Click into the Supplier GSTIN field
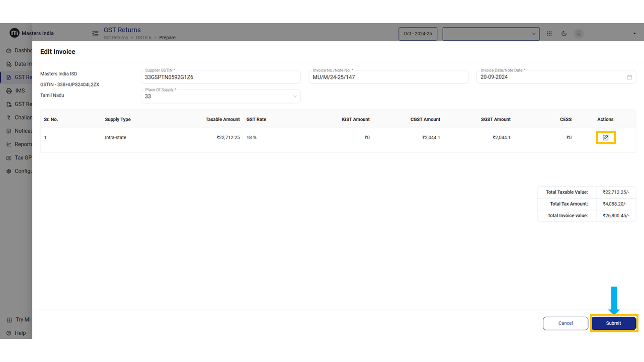Screen dimensions: 644x362 (220, 77)
